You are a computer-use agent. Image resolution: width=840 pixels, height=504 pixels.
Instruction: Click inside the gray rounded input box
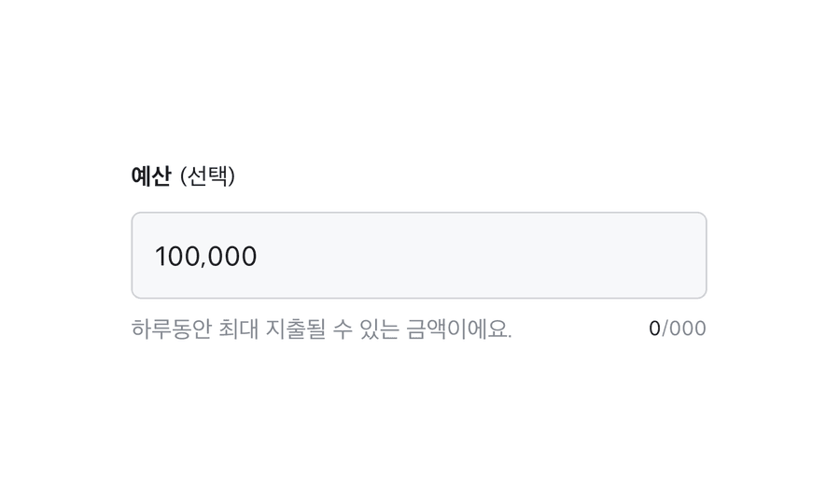click(418, 256)
